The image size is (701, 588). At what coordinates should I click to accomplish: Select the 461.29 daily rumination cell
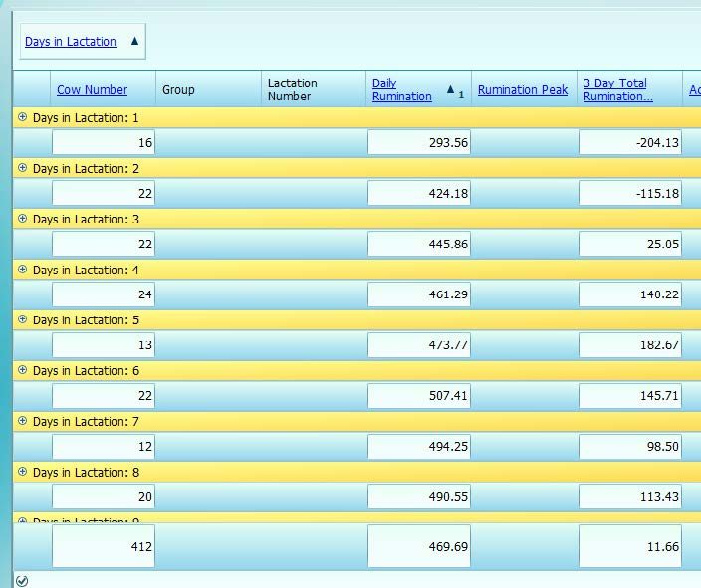419,294
